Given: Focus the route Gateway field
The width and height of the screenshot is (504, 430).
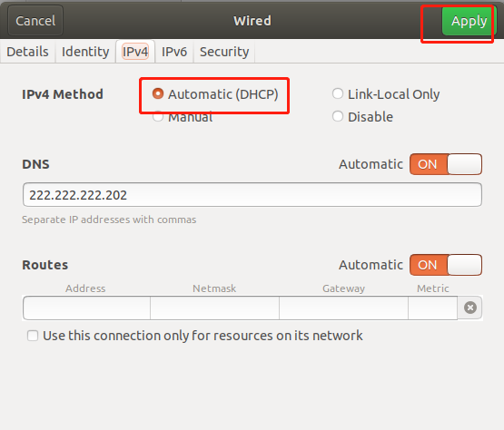Looking at the screenshot, I should click(343, 308).
